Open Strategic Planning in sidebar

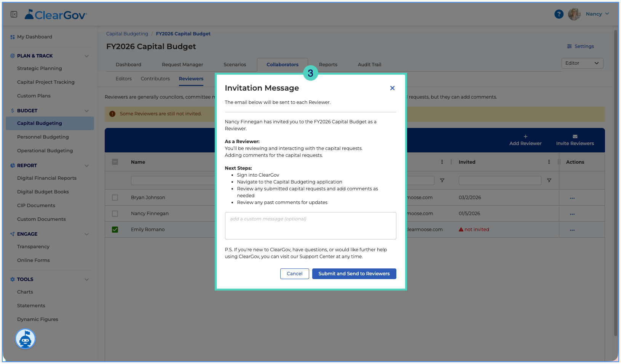tap(40, 69)
